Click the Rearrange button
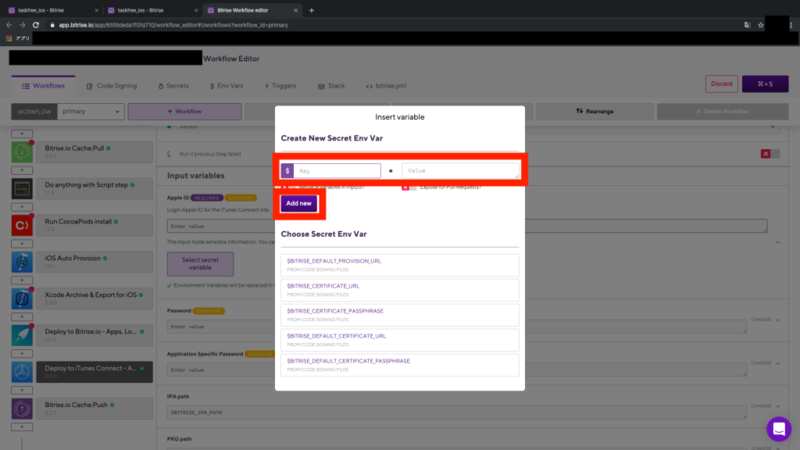The width and height of the screenshot is (800, 450). [595, 111]
